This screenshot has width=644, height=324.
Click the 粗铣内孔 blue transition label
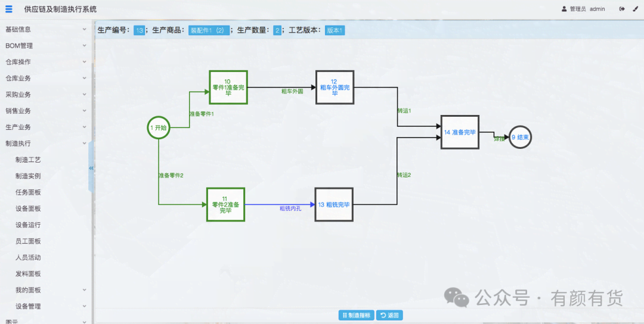pos(290,208)
